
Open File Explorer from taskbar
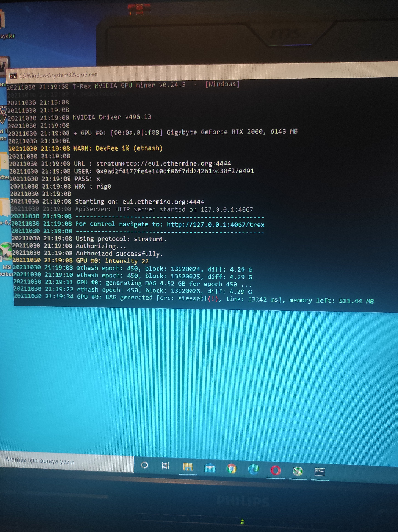(x=188, y=467)
